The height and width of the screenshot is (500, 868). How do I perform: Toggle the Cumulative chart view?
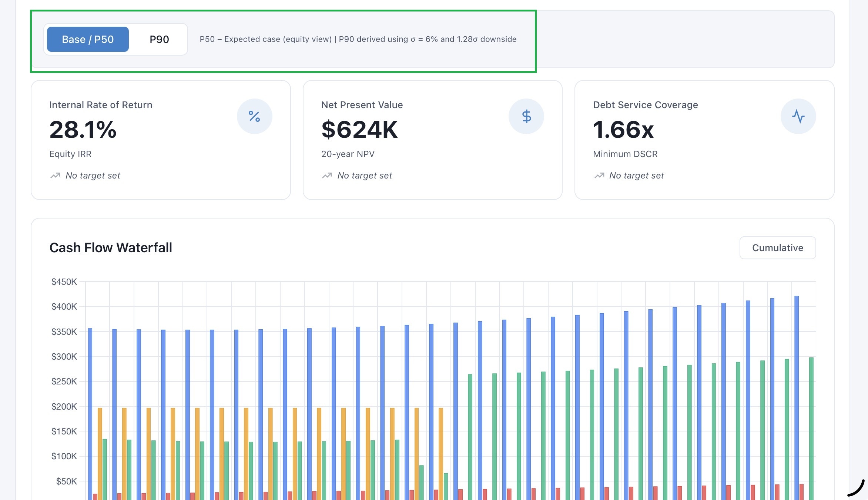777,248
